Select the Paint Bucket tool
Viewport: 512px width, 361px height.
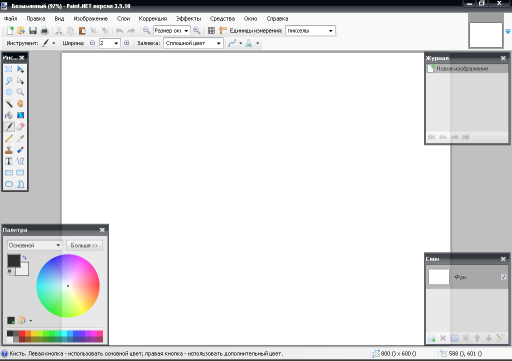click(9, 115)
